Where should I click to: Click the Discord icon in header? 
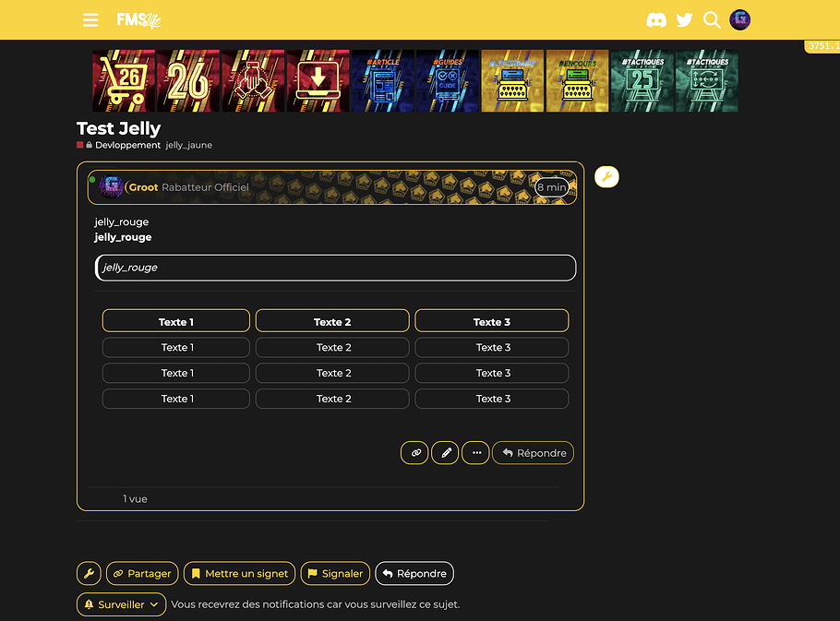pyautogui.click(x=656, y=20)
